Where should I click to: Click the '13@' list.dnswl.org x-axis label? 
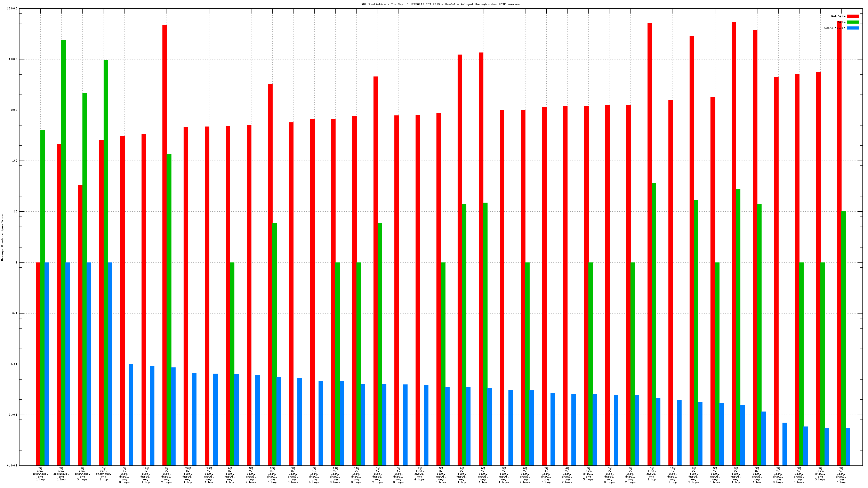coord(272,475)
